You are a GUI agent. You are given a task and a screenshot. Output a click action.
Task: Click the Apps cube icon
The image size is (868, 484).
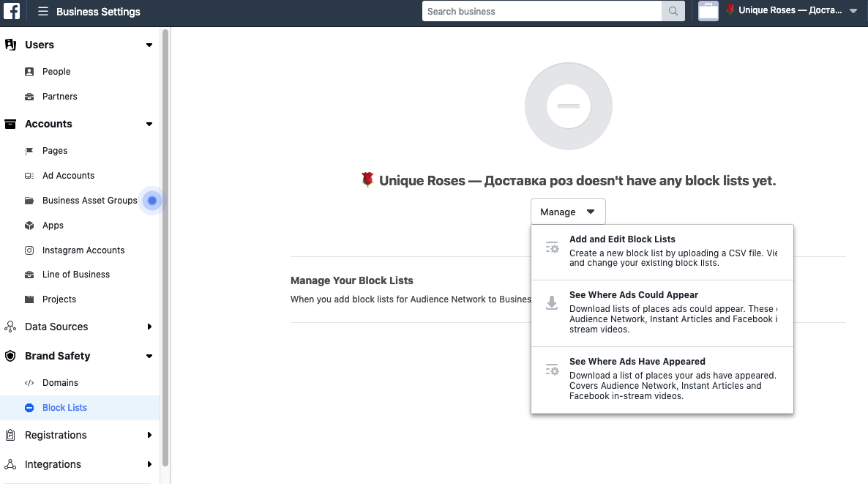[x=29, y=226]
